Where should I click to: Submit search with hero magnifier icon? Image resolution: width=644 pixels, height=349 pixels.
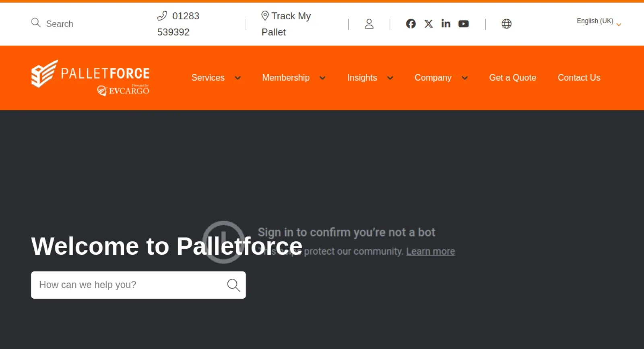233,285
